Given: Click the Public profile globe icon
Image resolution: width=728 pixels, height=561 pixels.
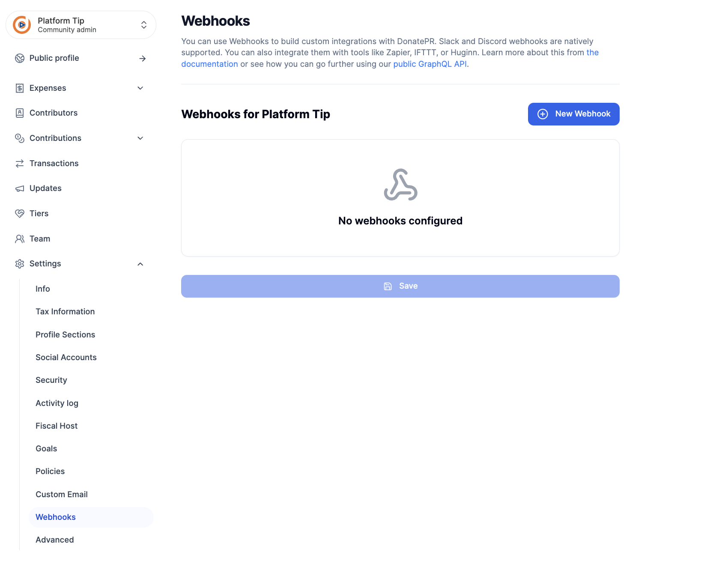Looking at the screenshot, I should (20, 58).
